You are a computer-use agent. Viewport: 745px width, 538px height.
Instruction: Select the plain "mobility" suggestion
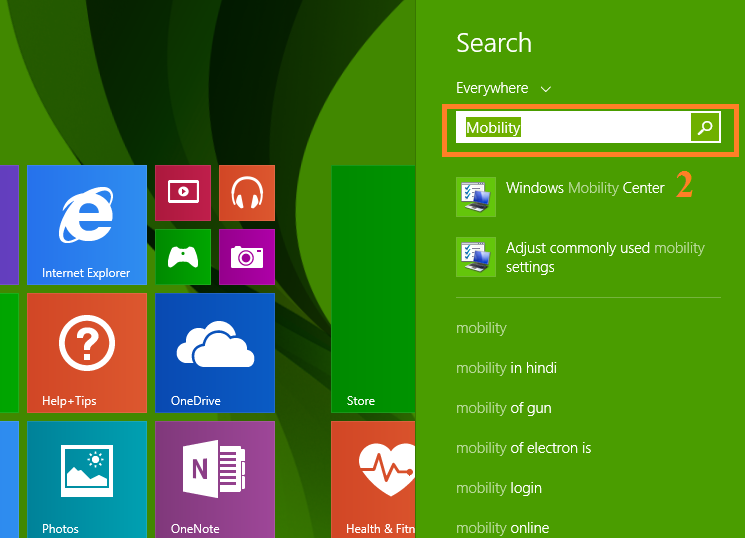click(x=481, y=328)
